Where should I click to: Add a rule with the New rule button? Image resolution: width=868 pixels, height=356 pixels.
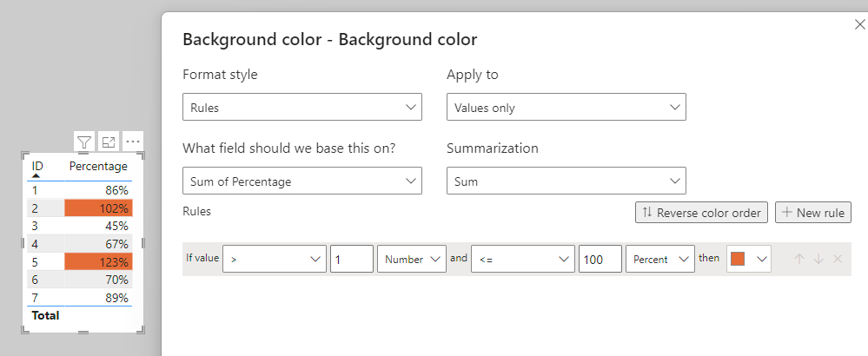(813, 213)
